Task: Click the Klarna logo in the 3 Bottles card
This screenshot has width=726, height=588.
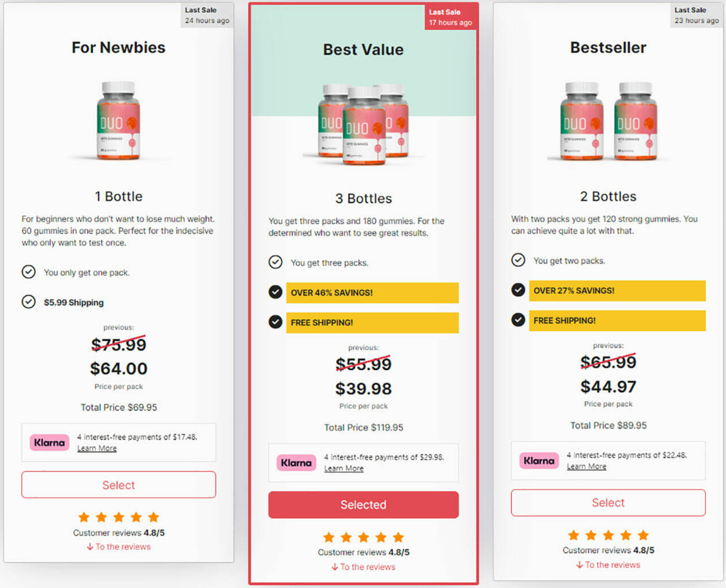Action: coord(296,463)
